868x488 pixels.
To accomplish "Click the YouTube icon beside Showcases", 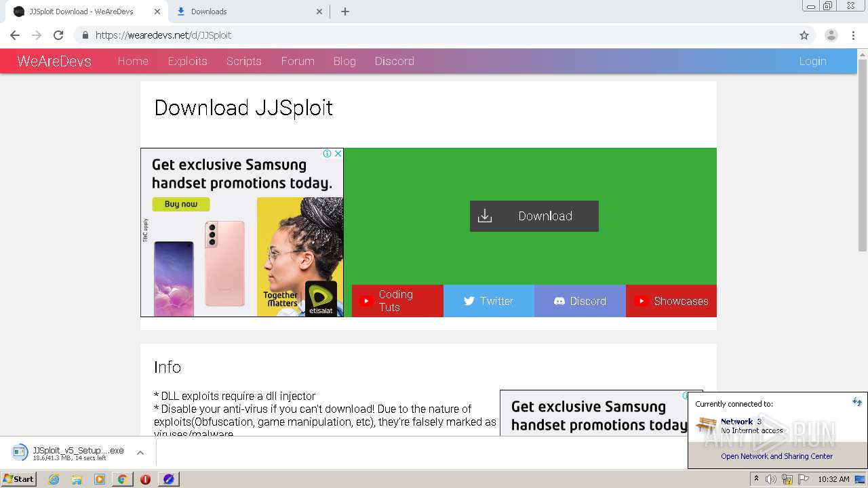I will 641,301.
